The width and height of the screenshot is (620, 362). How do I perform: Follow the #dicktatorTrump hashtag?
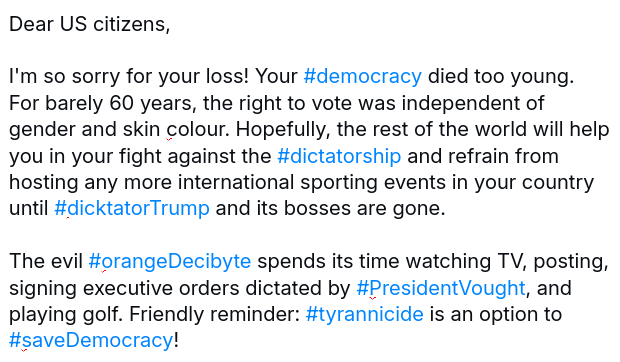(x=132, y=208)
